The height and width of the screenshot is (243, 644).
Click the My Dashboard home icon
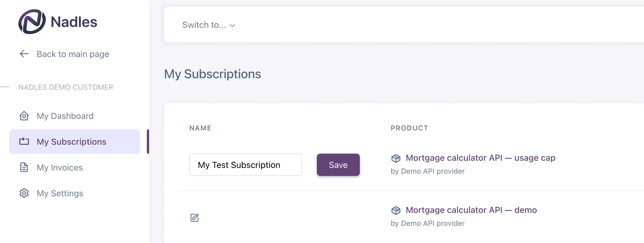pos(24,116)
